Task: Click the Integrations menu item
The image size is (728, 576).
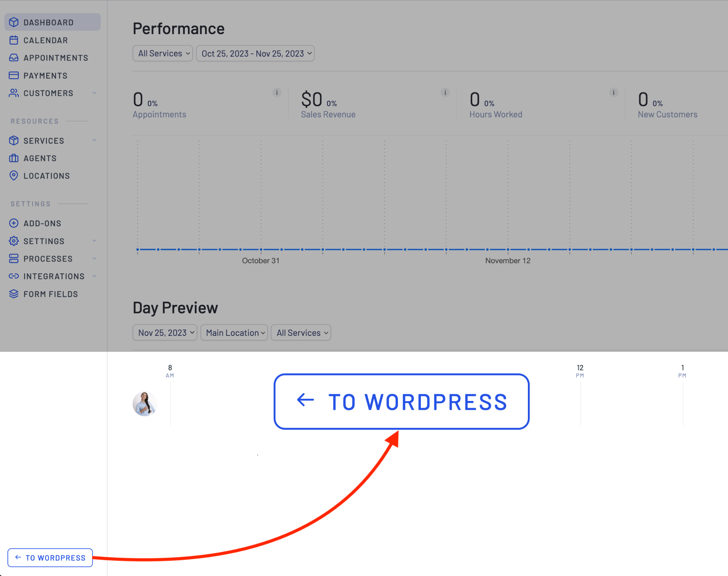Action: tap(54, 276)
